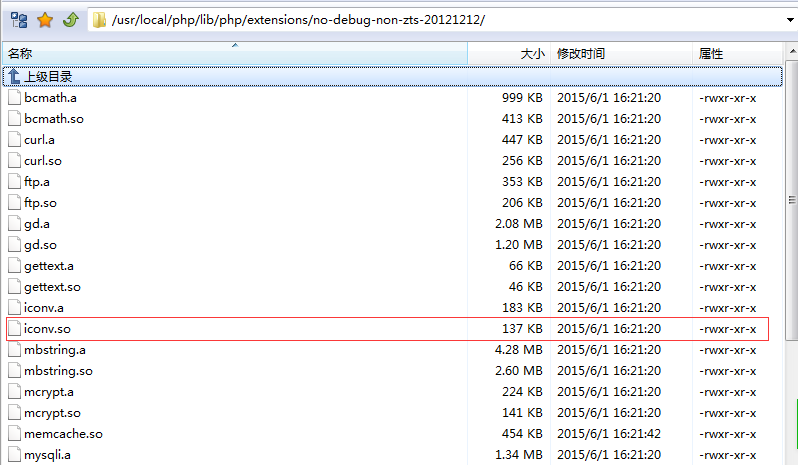Sort files by the 属性 column header
This screenshot has height=465, width=798.
tap(737, 53)
